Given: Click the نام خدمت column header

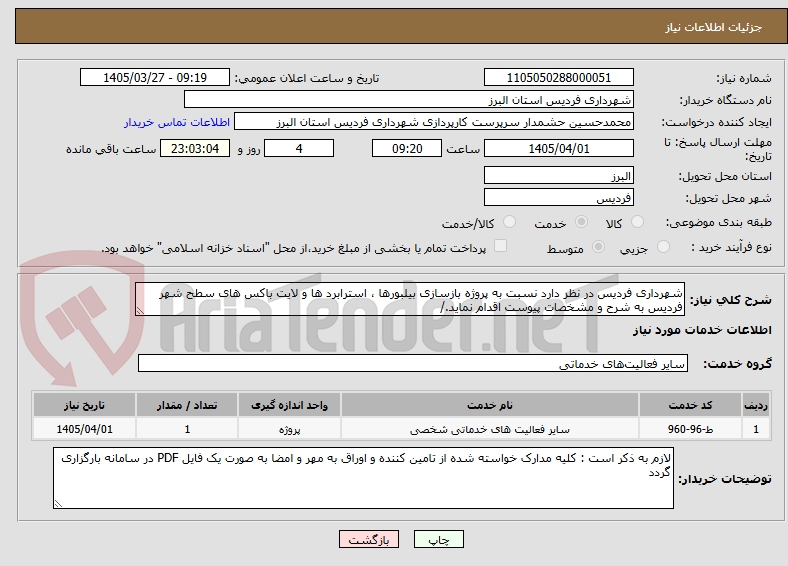Looking at the screenshot, I should point(489,405).
